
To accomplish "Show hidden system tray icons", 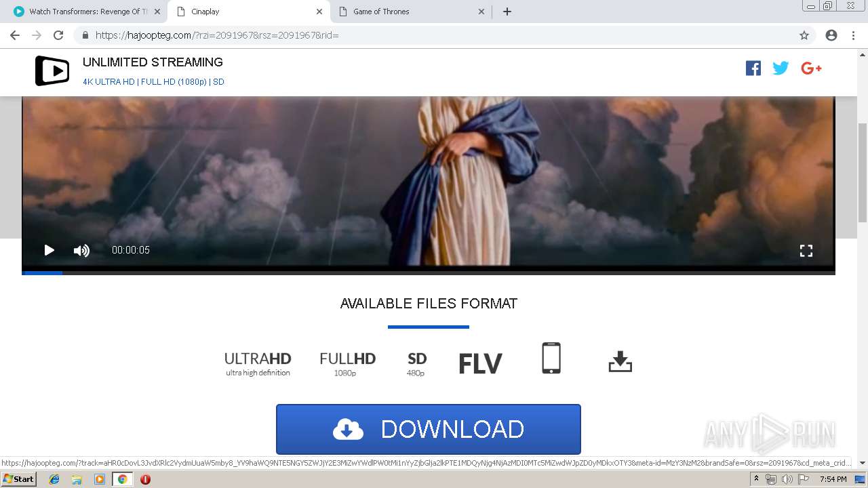I will coord(756,479).
